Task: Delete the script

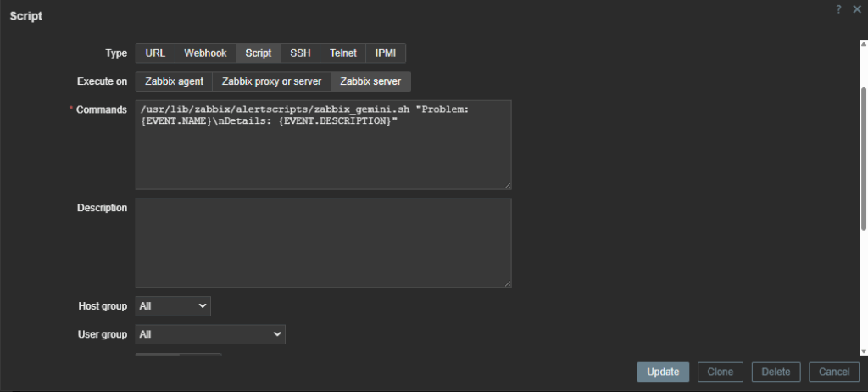Action: [x=776, y=372]
